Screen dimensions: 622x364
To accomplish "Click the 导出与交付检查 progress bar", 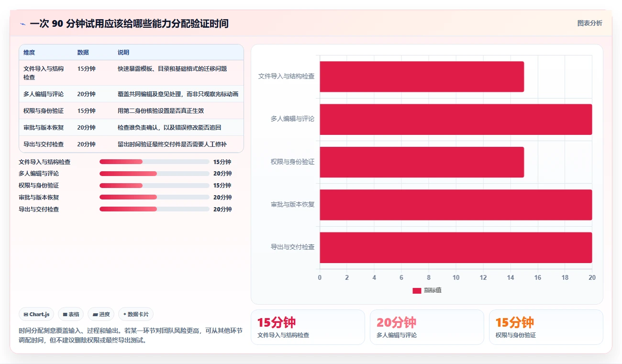I will (155, 210).
